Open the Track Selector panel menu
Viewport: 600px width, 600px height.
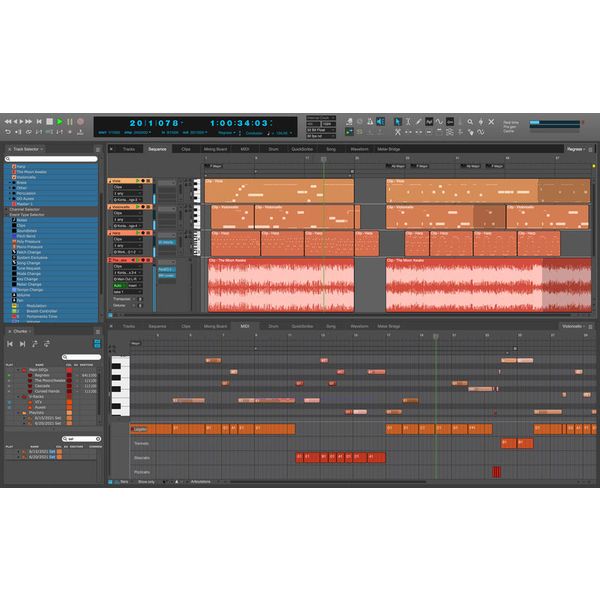pyautogui.click(x=97, y=149)
